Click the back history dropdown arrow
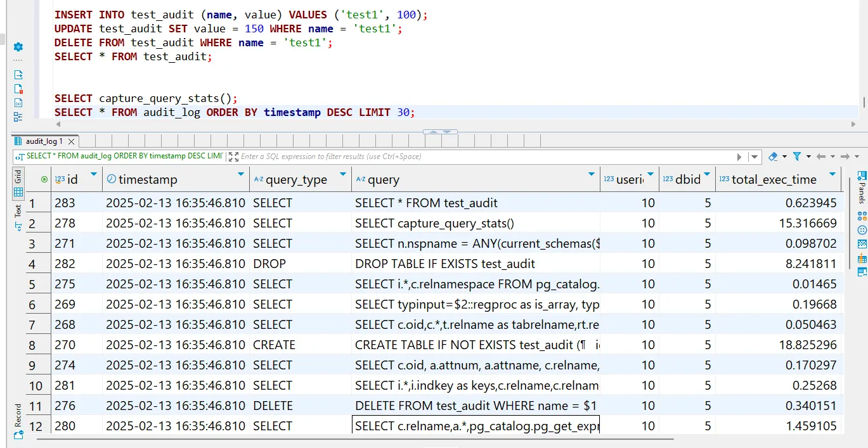This screenshot has width=868, height=448. tap(832, 157)
